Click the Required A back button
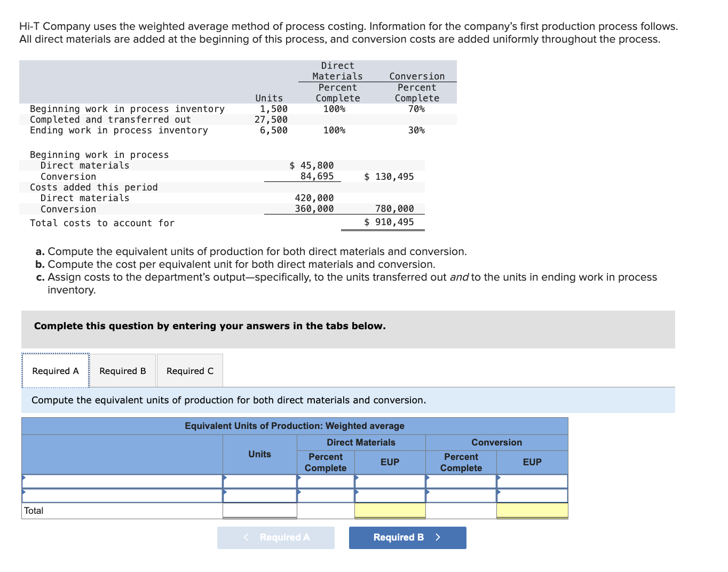The height and width of the screenshot is (572, 728). (275, 537)
